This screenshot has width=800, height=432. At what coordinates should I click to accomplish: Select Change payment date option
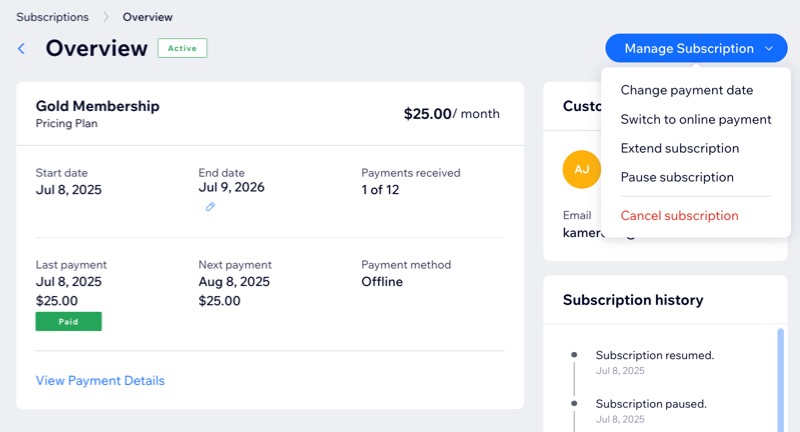(x=686, y=90)
